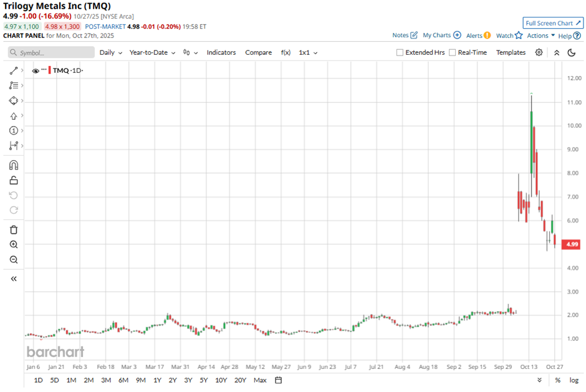Select the 1M time range
Screen dimensions: 586x392
click(x=72, y=380)
